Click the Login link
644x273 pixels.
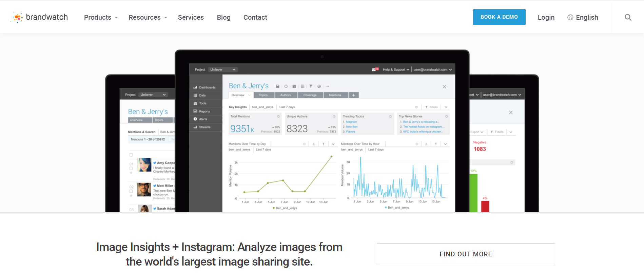[546, 17]
